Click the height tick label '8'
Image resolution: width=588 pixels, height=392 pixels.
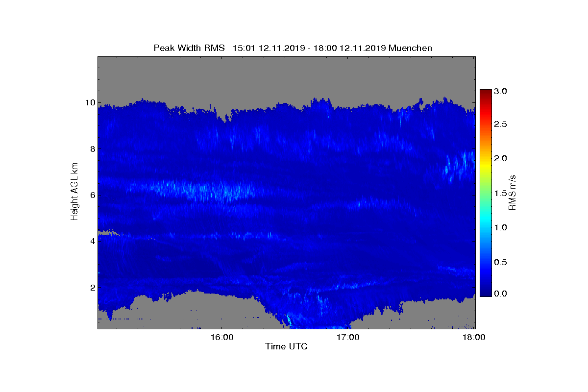tap(92, 149)
